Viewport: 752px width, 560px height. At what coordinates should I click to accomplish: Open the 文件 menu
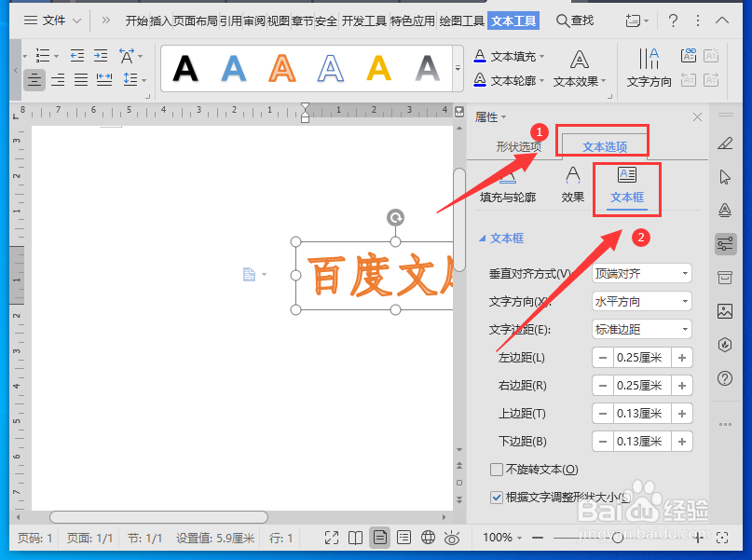[x=52, y=20]
